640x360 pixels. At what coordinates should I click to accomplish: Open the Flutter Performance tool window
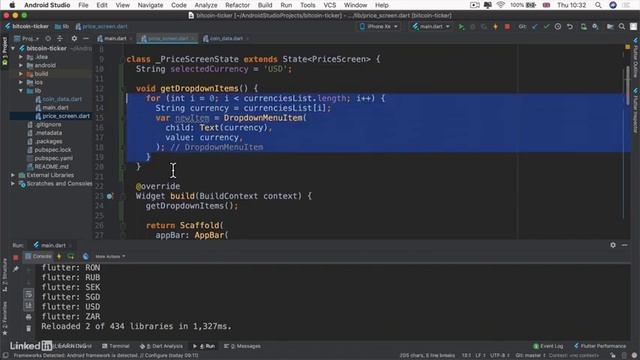pos(600,346)
